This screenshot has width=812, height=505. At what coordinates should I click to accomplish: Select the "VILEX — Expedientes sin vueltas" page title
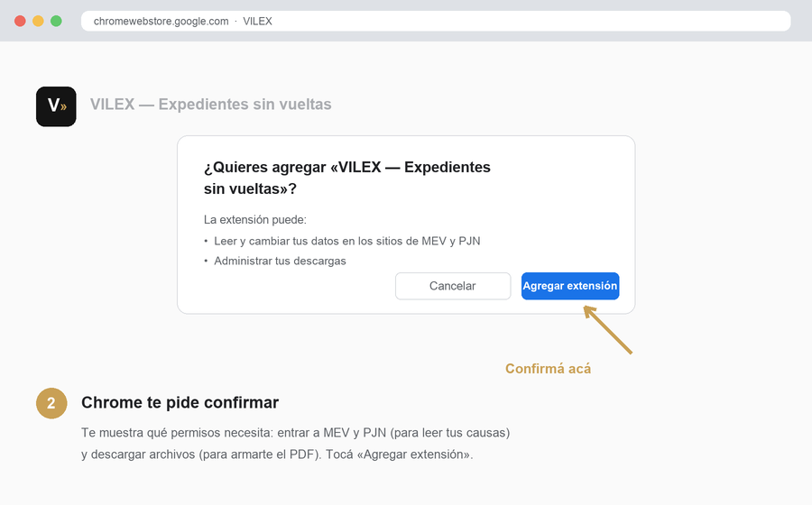point(211,105)
